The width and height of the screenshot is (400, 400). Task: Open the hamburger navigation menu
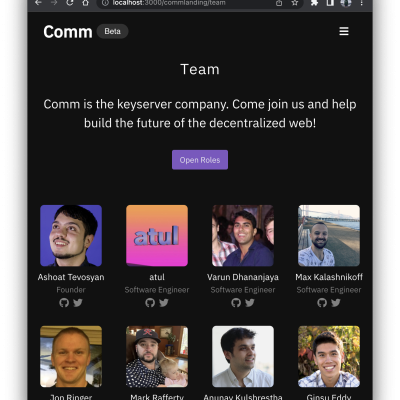click(x=344, y=31)
